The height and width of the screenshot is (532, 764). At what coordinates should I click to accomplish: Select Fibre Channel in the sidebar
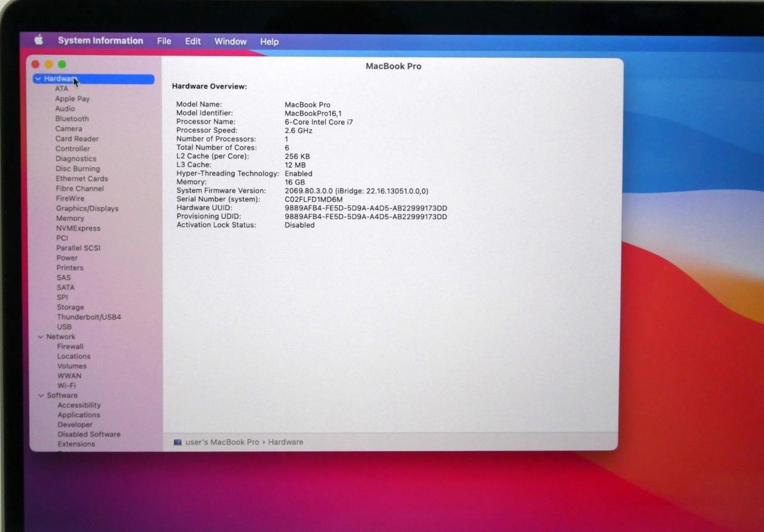point(80,189)
